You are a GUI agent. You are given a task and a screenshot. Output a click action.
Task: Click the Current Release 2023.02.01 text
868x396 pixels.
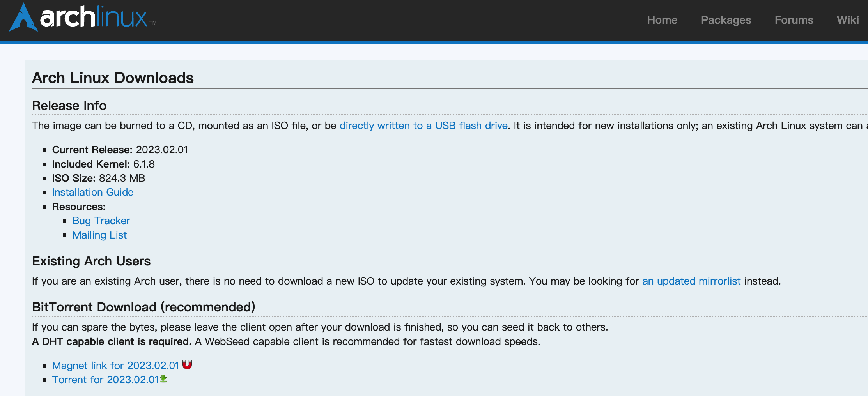120,150
